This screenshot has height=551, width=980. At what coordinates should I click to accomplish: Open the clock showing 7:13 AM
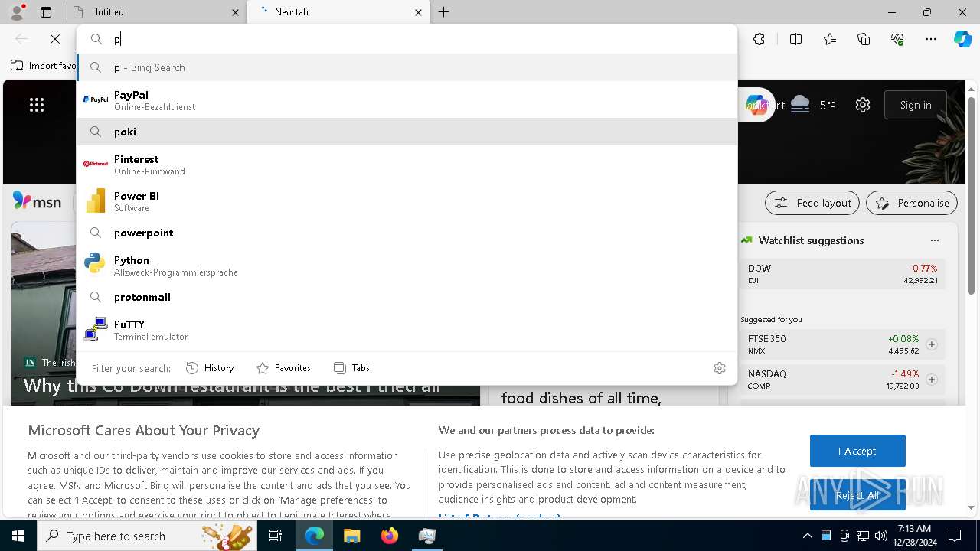(914, 536)
